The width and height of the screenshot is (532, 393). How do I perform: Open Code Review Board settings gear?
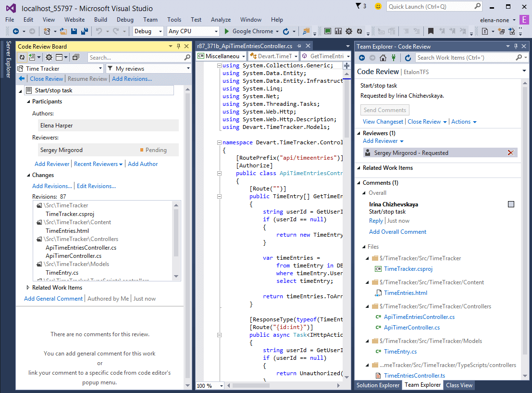[x=49, y=57]
